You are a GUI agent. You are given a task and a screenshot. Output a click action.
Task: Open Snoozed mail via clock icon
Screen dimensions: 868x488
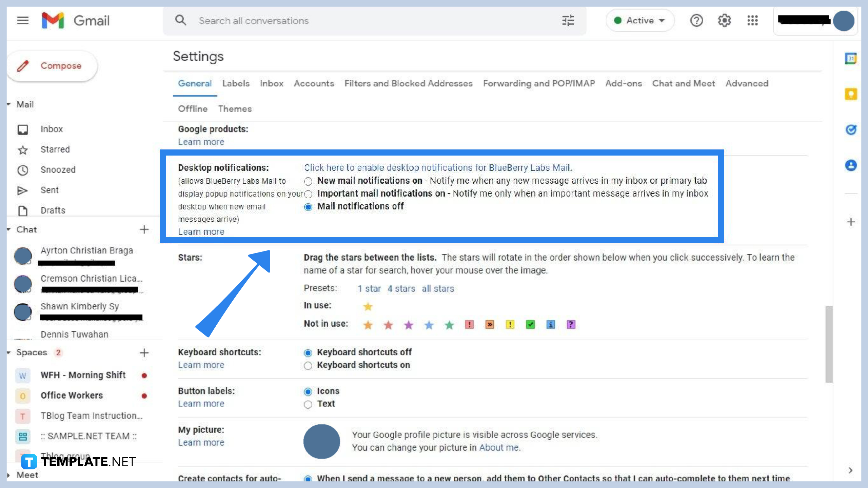click(x=22, y=170)
